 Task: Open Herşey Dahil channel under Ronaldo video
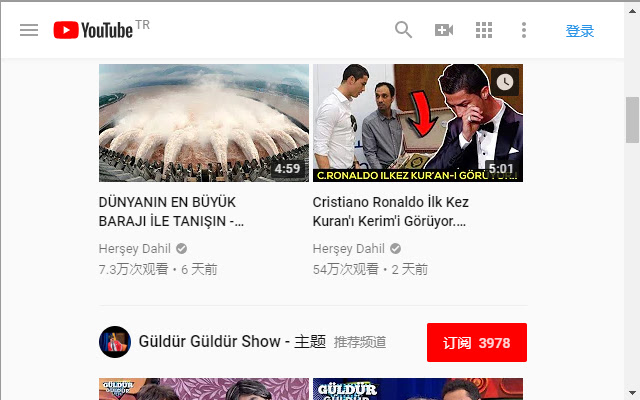coord(349,249)
